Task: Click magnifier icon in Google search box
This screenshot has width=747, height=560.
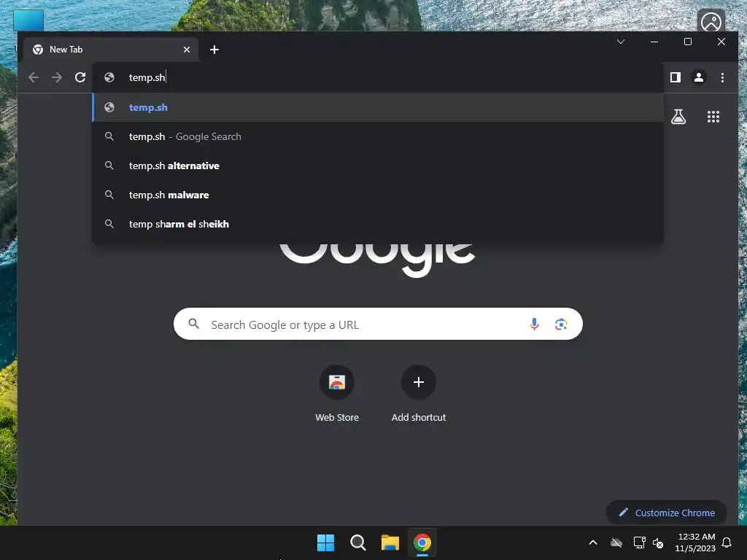Action: click(193, 324)
